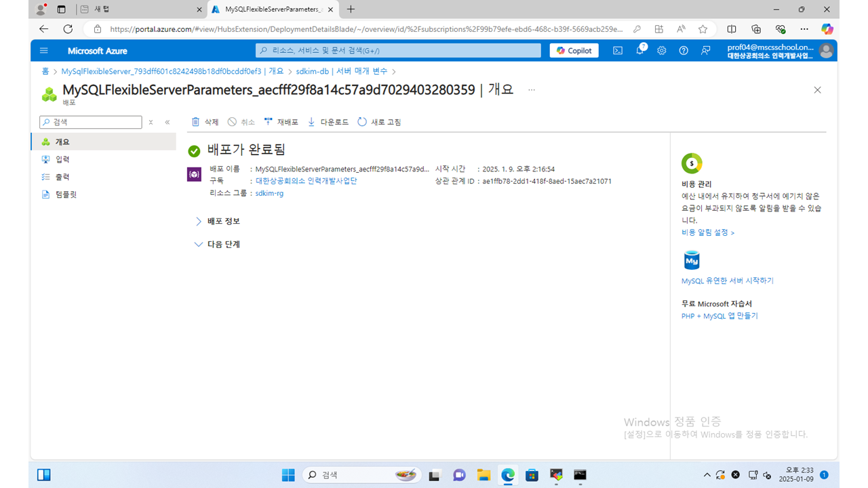Open portal settings gear
This screenshot has height=488, width=868.
[662, 51]
